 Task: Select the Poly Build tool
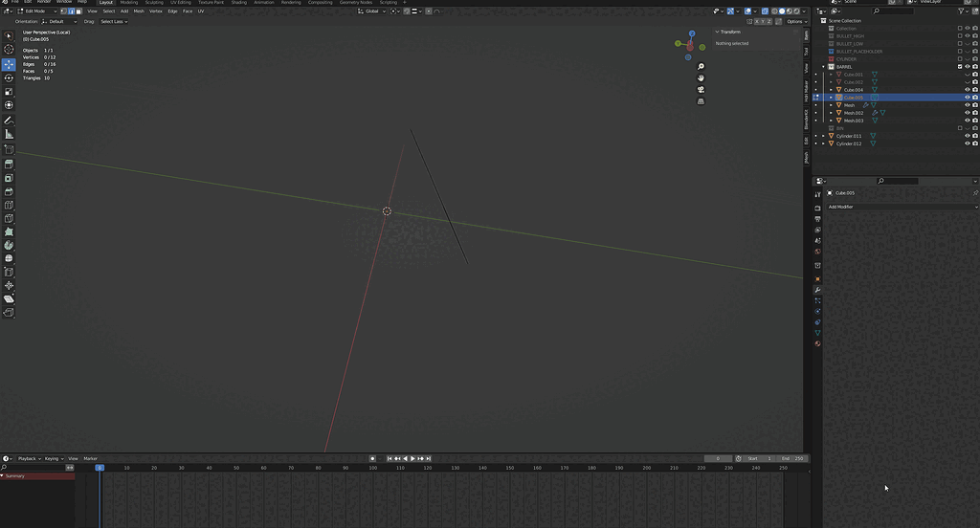9,231
